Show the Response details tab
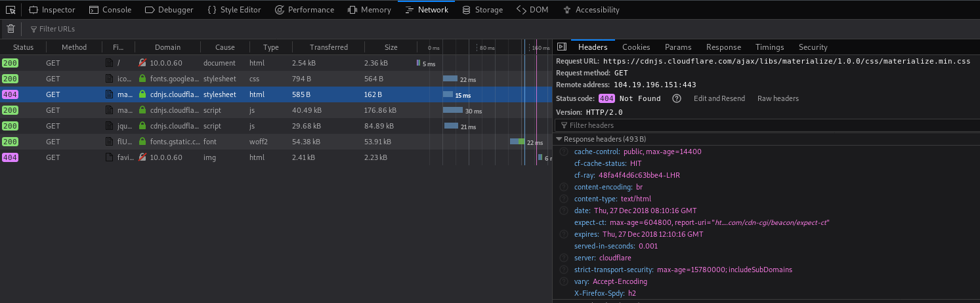The height and width of the screenshot is (303, 980). 723,47
